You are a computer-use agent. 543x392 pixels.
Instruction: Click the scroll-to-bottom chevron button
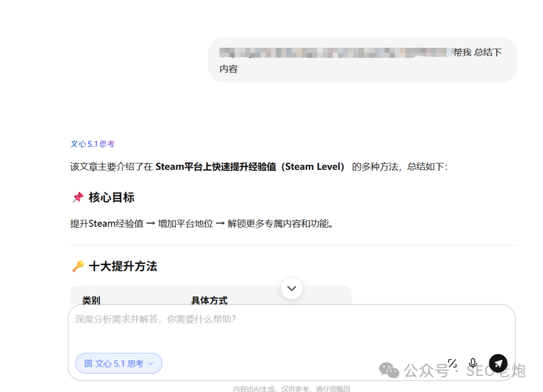[292, 288]
